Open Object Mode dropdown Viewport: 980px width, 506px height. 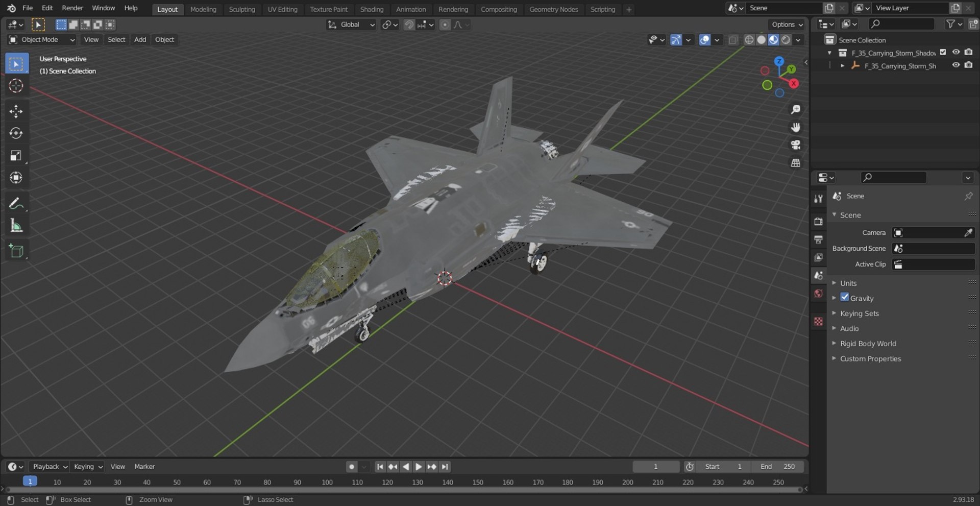click(41, 40)
